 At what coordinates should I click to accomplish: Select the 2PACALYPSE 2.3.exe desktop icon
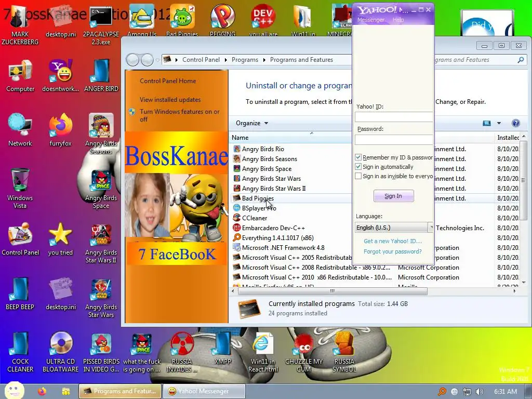(101, 24)
